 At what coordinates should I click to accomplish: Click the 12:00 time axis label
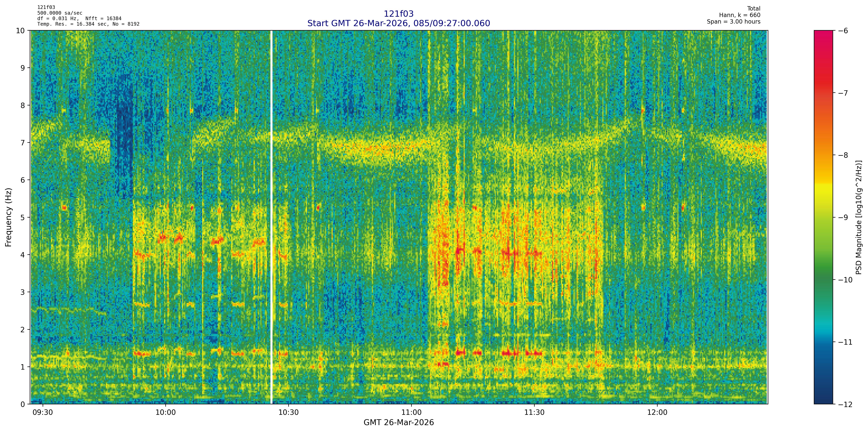tap(657, 413)
